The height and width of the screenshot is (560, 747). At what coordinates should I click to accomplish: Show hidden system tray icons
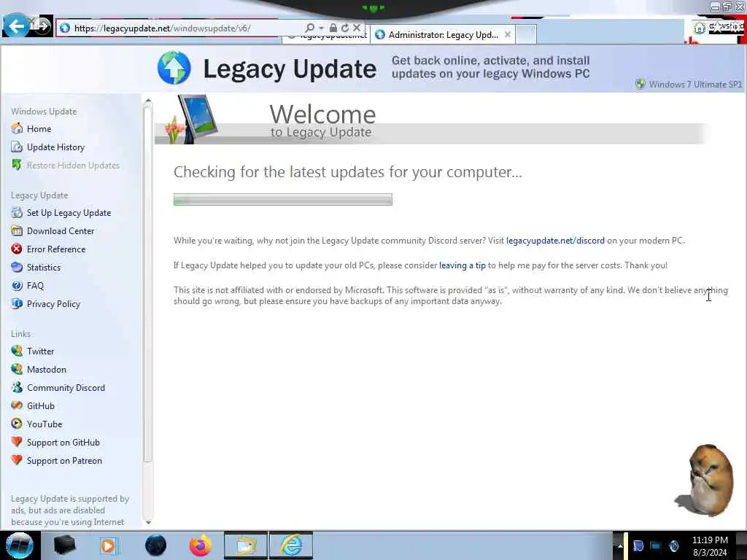click(620, 546)
